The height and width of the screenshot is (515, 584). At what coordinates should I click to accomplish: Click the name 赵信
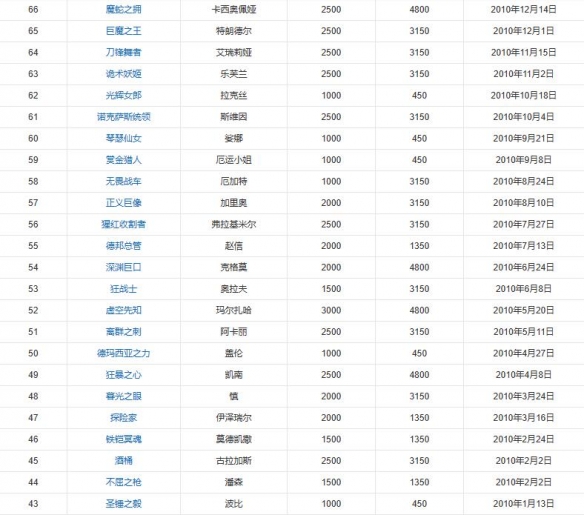(234, 246)
